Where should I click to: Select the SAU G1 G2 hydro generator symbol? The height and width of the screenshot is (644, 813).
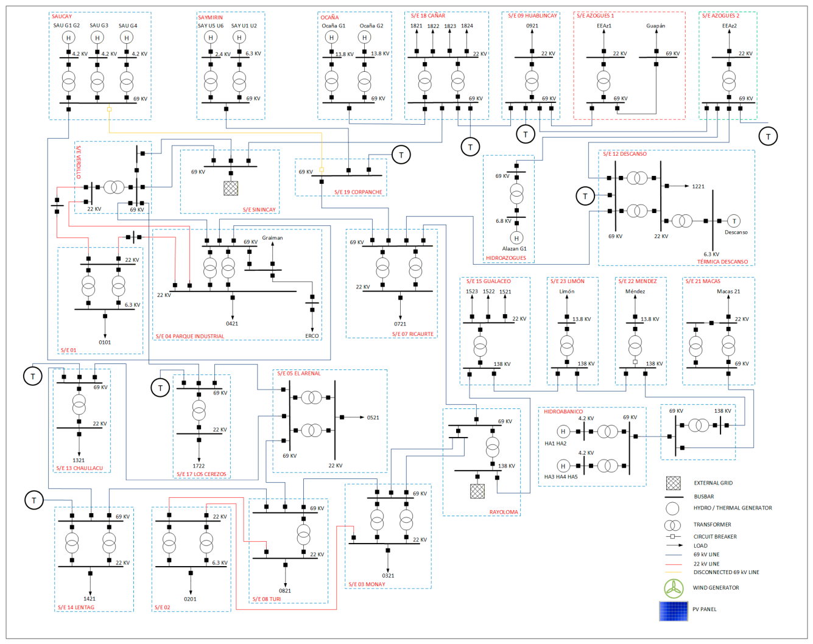(x=68, y=38)
